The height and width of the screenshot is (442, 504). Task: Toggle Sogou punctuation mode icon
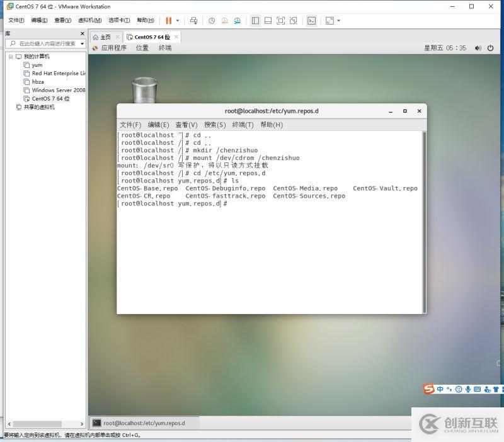click(x=449, y=389)
